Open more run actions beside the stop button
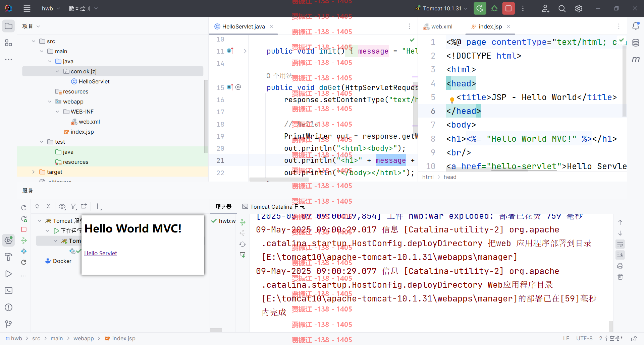644x345 pixels. [x=523, y=9]
